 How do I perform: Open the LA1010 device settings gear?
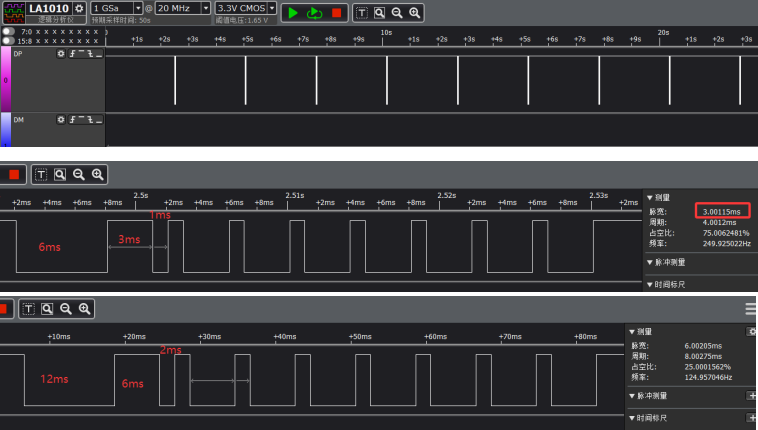(79, 8)
